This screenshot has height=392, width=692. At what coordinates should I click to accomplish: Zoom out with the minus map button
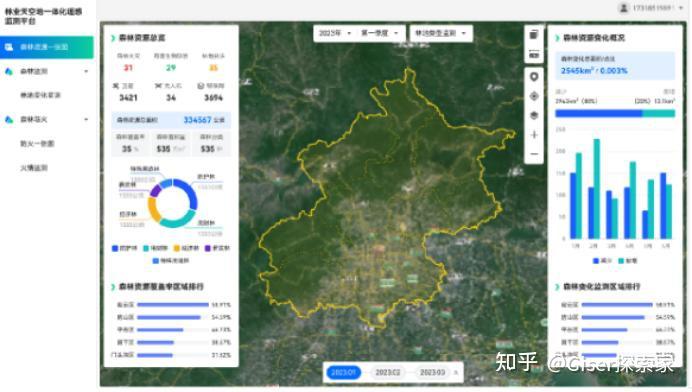(534, 154)
